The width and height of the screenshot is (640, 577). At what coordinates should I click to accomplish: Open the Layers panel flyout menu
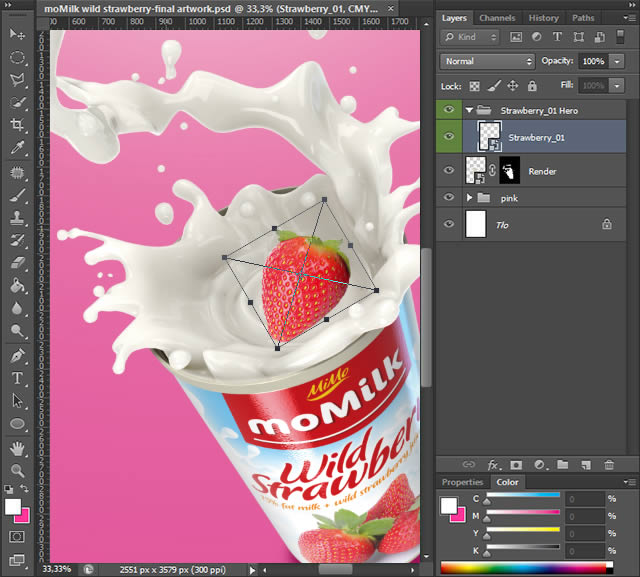click(x=628, y=18)
